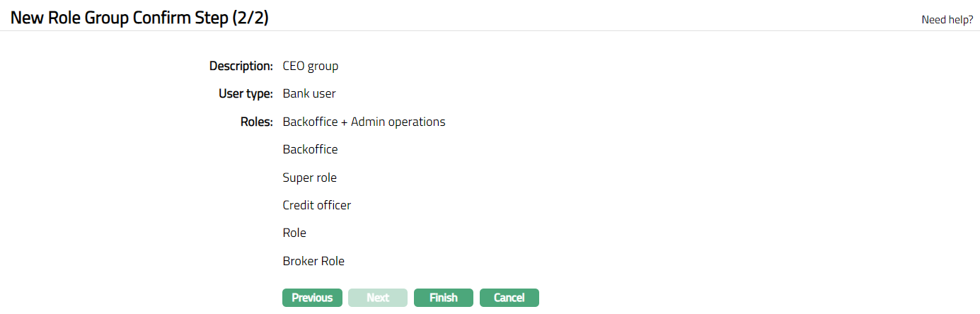The height and width of the screenshot is (314, 980).
Task: Select the Super role entry
Action: click(x=309, y=178)
